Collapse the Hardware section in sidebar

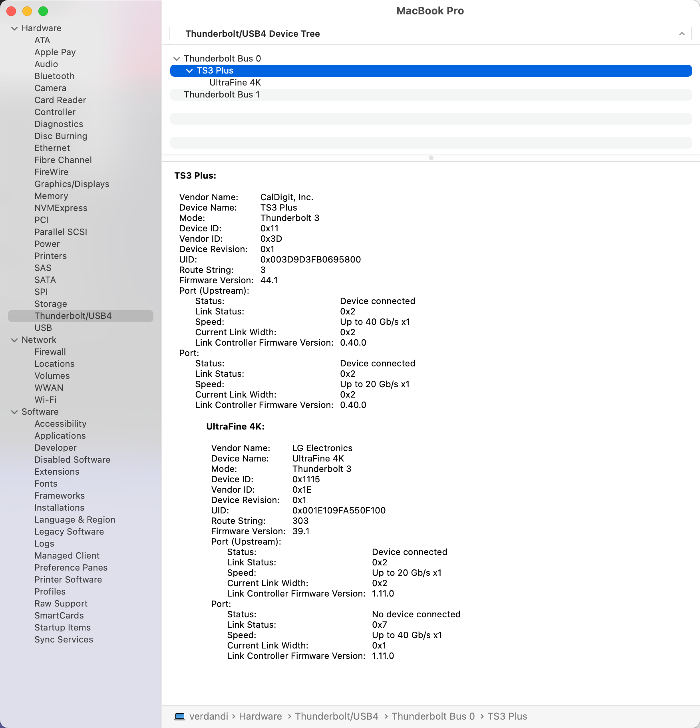pos(14,28)
